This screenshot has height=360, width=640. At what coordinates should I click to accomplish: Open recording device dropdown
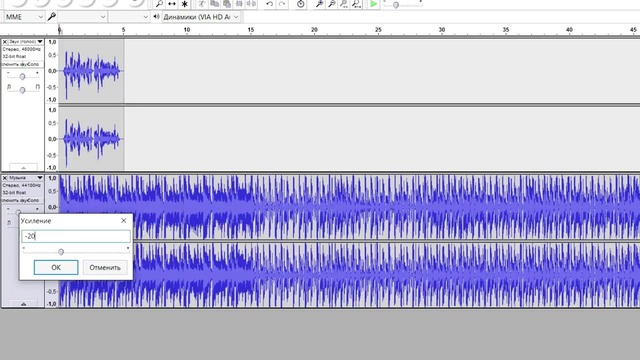pyautogui.click(x=82, y=17)
